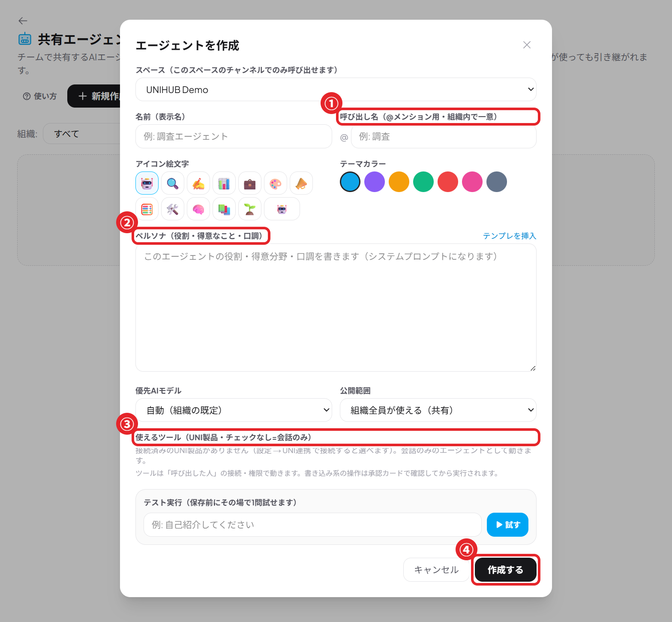This screenshot has width=672, height=622.
Task: Select the slate gray theme color
Action: (x=497, y=182)
